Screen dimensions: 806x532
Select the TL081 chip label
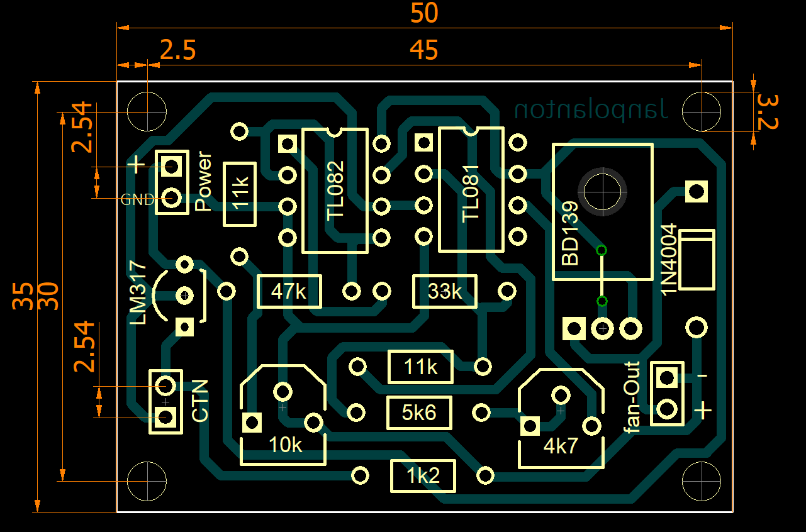[471, 193]
